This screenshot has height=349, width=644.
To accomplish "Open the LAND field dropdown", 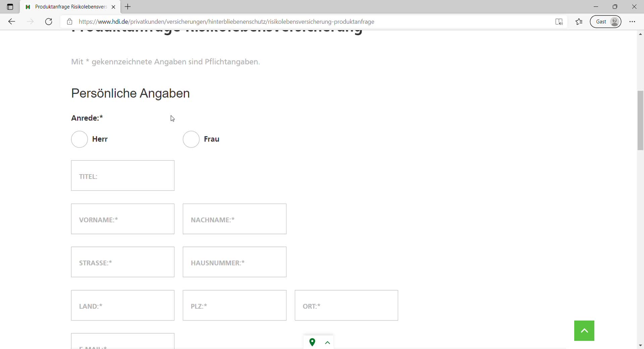I will point(123,305).
